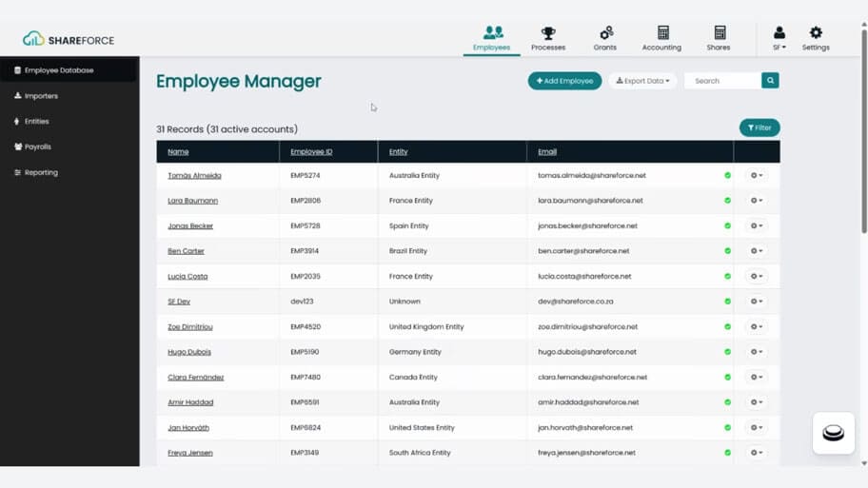Open Zoe Dimitriou's employee record

pyautogui.click(x=190, y=326)
